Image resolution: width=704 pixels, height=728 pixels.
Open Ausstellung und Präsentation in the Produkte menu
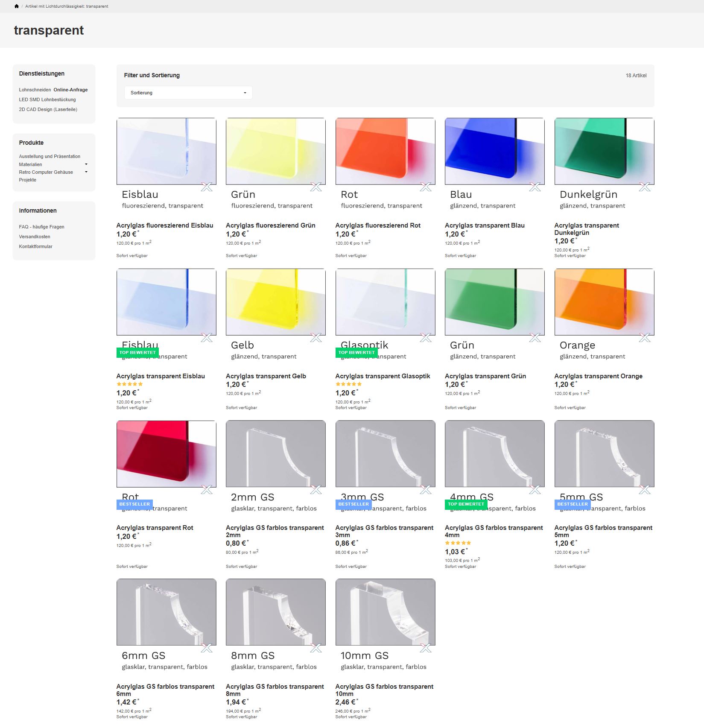click(50, 156)
